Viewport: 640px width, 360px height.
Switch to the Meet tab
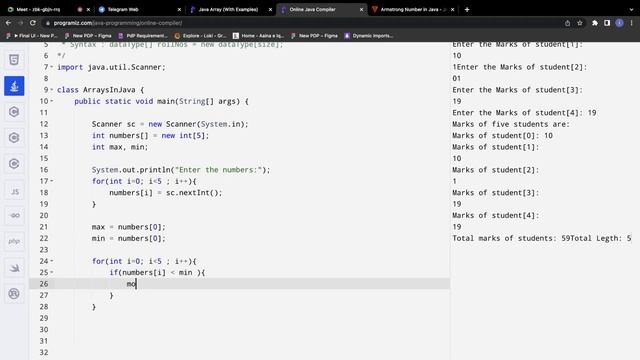coord(39,9)
